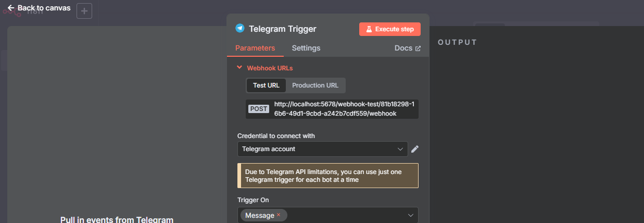Viewport: 644px width, 223px height.
Task: Click the Telegram Trigger node title
Action: pyautogui.click(x=283, y=29)
